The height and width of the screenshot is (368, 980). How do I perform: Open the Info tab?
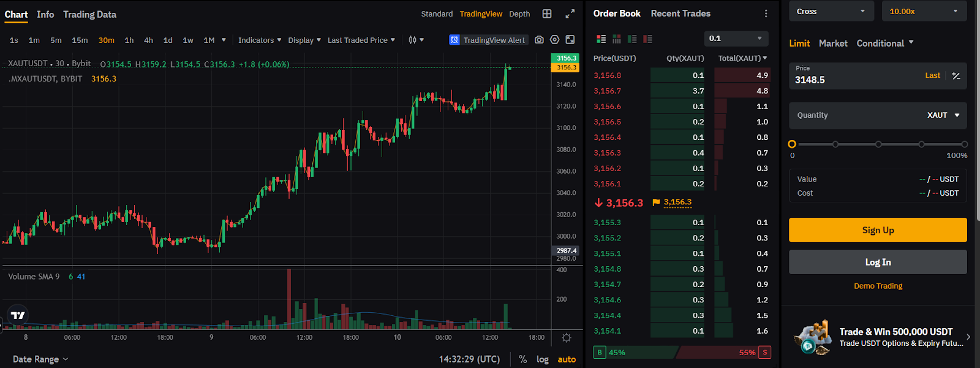point(45,14)
